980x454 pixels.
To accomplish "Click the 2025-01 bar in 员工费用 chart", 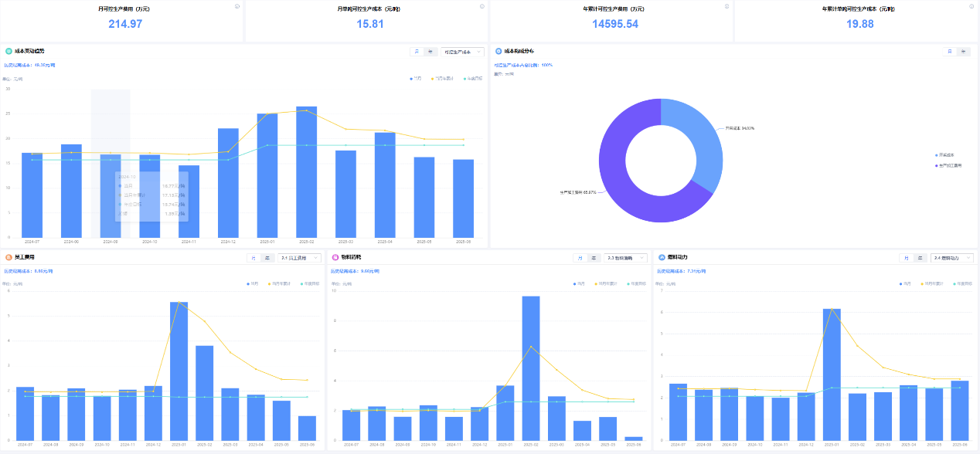I will tap(179, 371).
